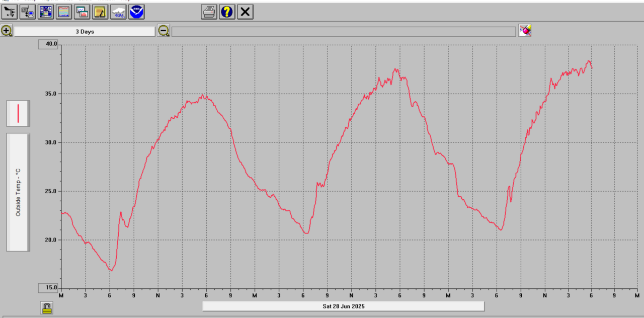The height and width of the screenshot is (318, 644).
Task: Click the weather station vane icon
Action: 10,12
